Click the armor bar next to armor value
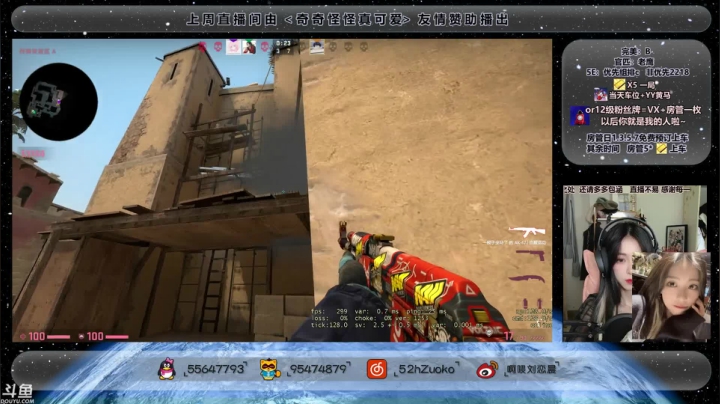Viewport: 720px width, 404px height. click(x=117, y=337)
